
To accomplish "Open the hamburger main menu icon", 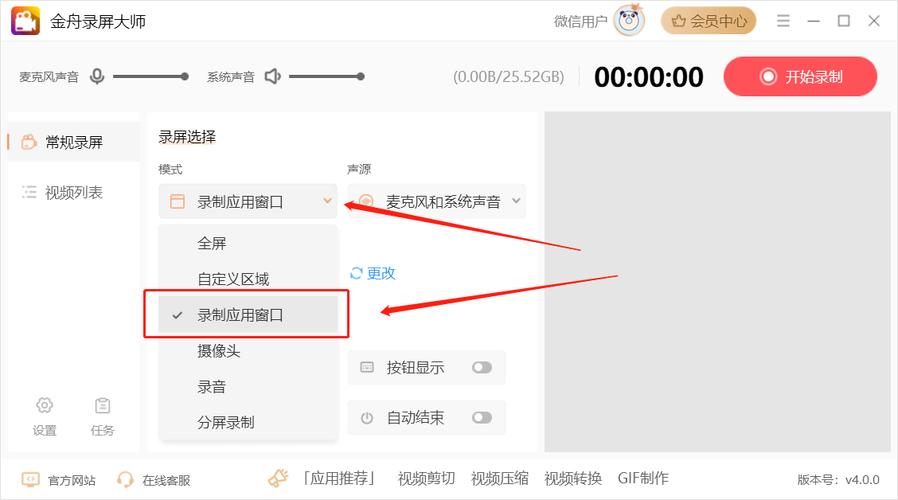I will point(783,21).
